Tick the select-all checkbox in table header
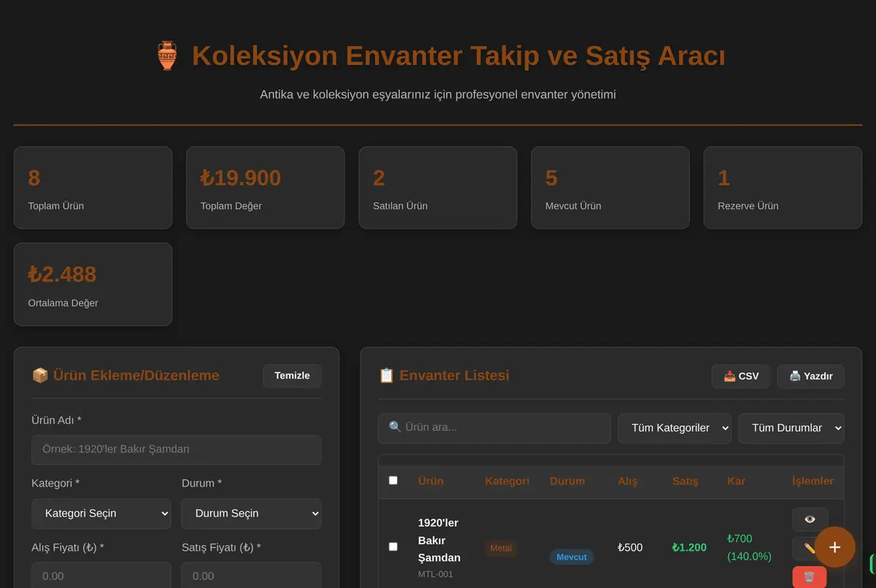 click(x=393, y=481)
